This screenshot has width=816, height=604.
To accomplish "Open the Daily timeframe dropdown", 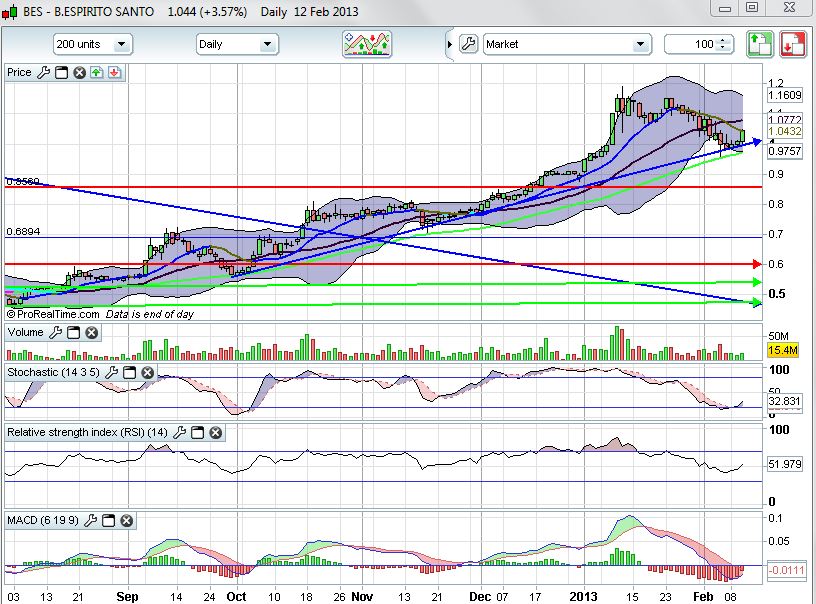I will pyautogui.click(x=237, y=44).
